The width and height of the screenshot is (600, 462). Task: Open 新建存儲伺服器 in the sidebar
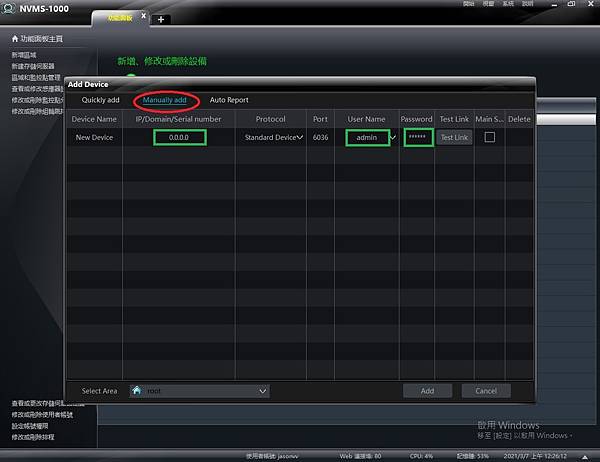(x=33, y=66)
